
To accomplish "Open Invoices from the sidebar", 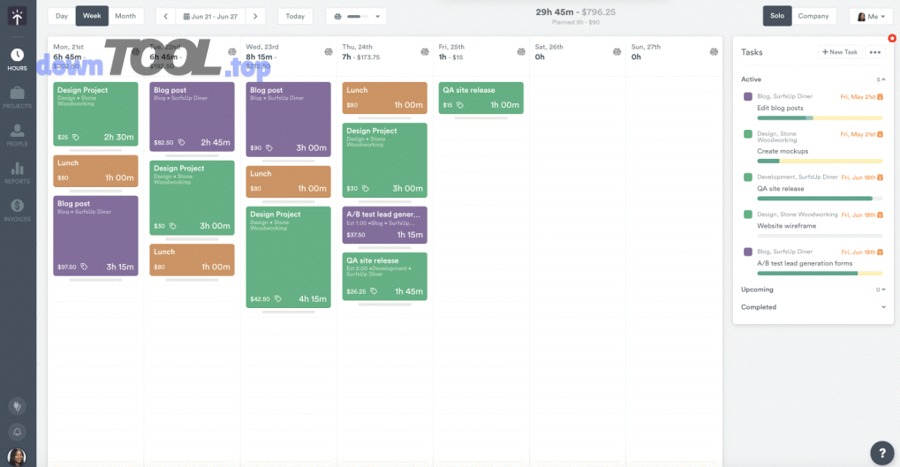I will (x=17, y=211).
